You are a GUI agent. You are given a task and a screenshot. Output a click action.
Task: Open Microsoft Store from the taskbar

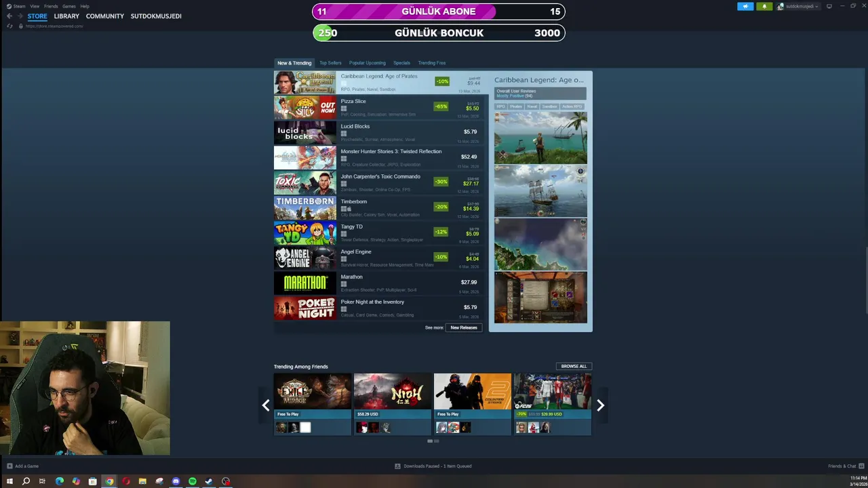click(92, 481)
